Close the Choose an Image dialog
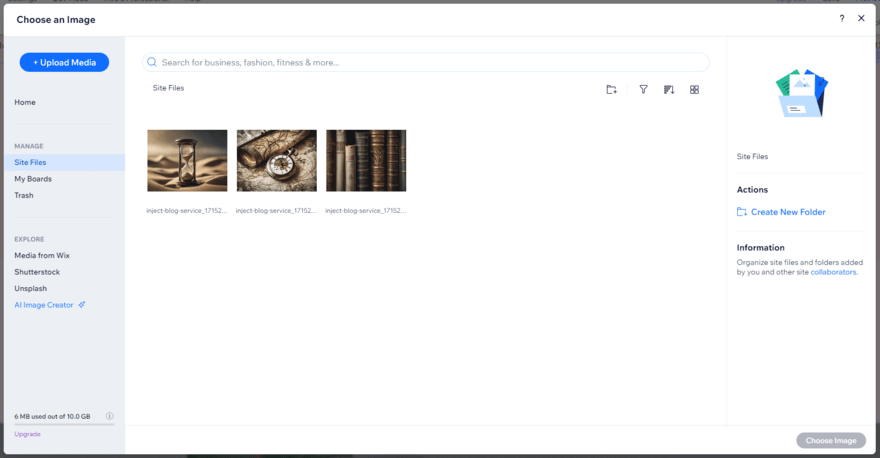Screen dimensions: 880x458 click(x=861, y=19)
